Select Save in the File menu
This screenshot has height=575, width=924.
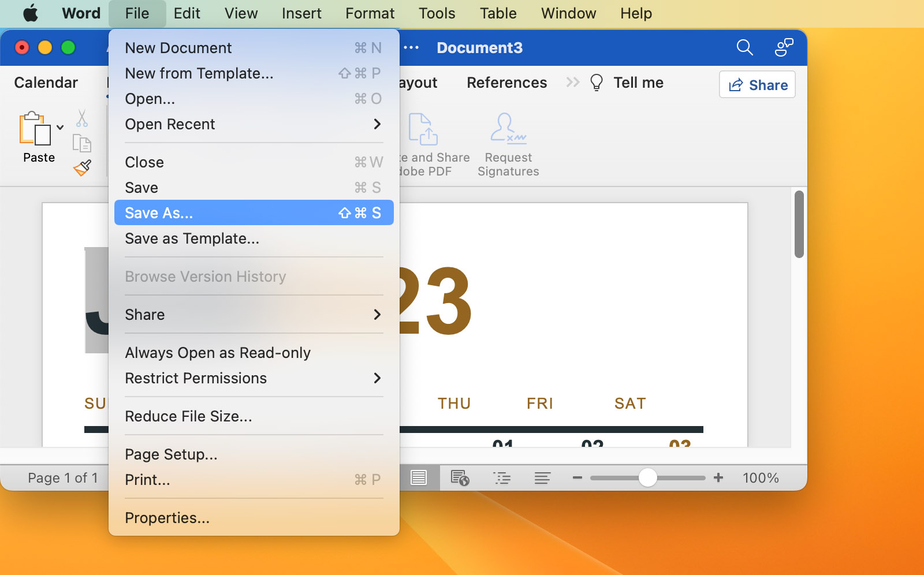254,188
